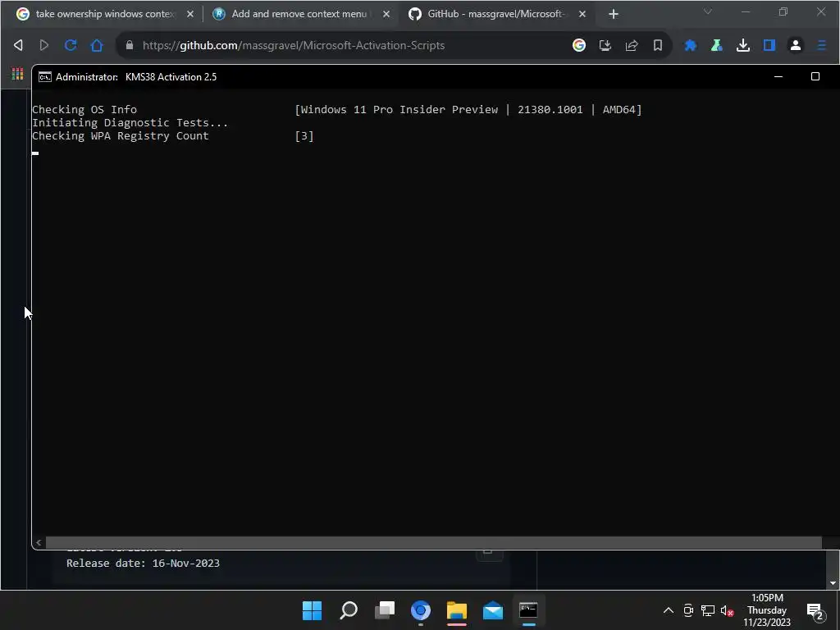Maximize the KMS38 Activation console window
Image resolution: width=840 pixels, height=630 pixels.
(x=815, y=76)
